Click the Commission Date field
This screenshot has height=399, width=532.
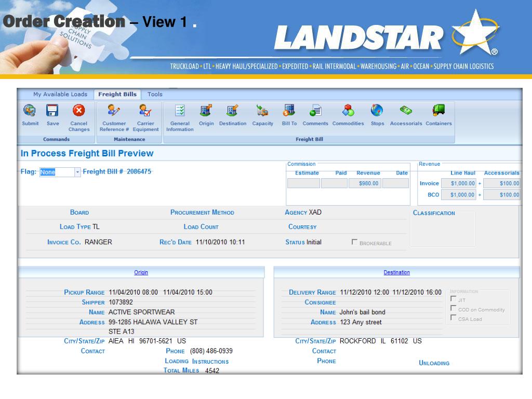pyautogui.click(x=395, y=183)
